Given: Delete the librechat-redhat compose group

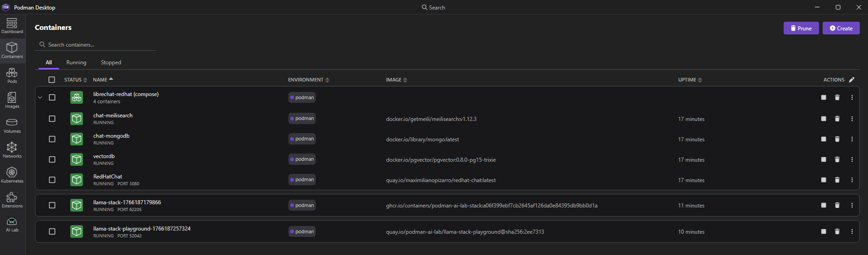Looking at the screenshot, I should coord(837,97).
